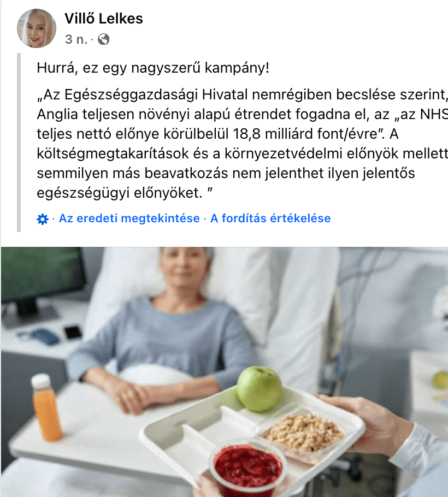Click the gray vertical quote bar

(19, 143)
